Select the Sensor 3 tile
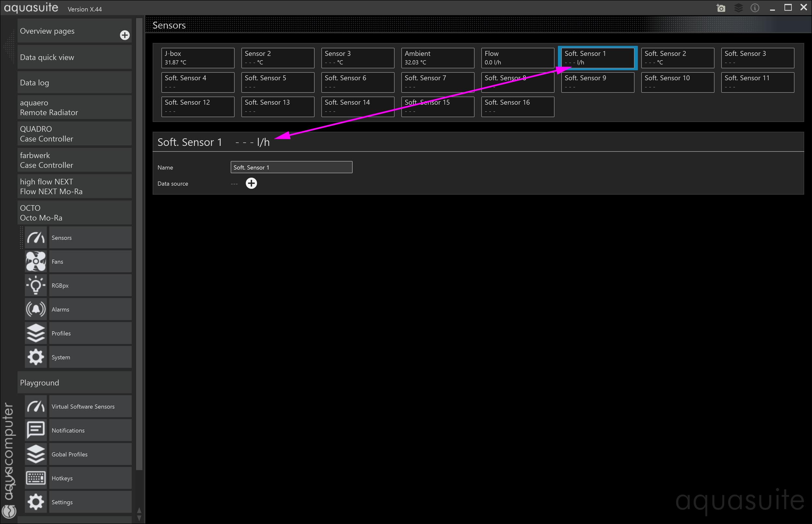The image size is (812, 524). point(358,58)
